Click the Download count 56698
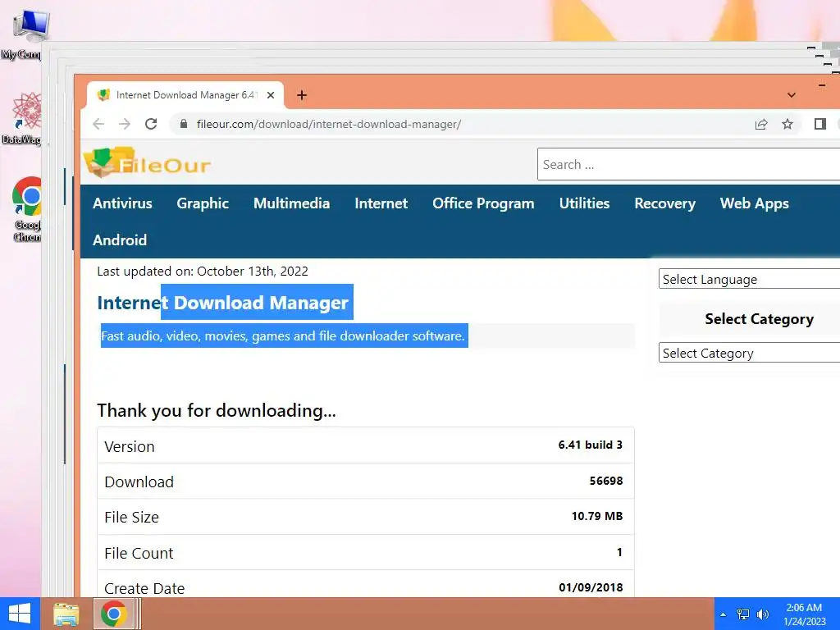 pyautogui.click(x=606, y=481)
